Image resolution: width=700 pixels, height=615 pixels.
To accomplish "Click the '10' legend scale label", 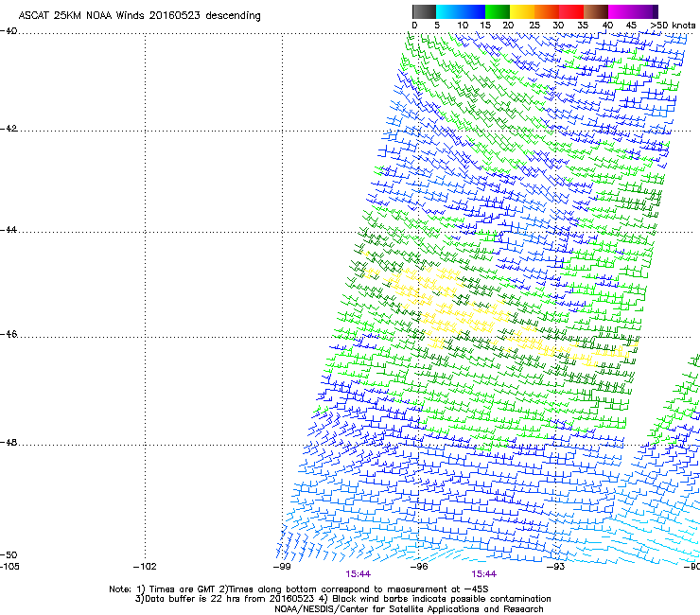I will pos(463,26).
